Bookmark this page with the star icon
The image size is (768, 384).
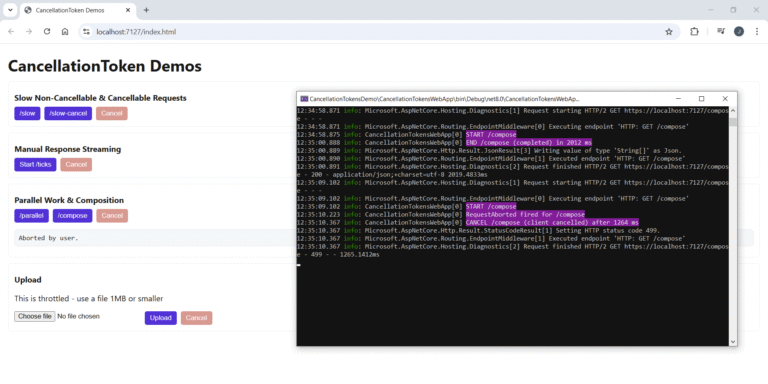(669, 32)
